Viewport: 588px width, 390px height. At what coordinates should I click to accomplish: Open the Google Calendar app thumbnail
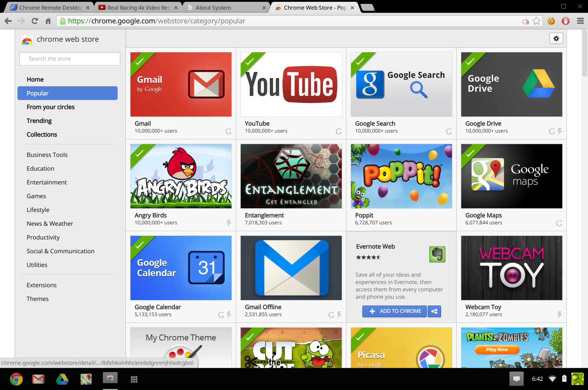(x=181, y=268)
